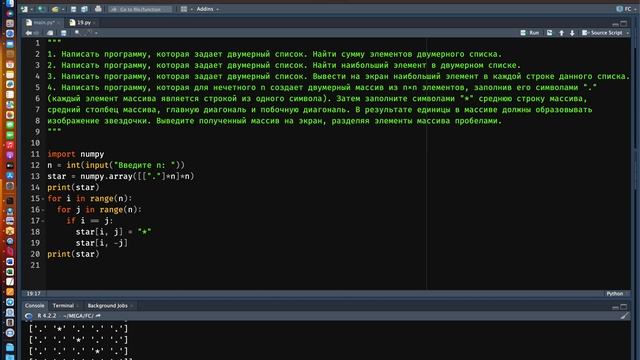This screenshot has width=640, height=360.
Task: Switch to the main.py editor tab
Action: [43, 22]
